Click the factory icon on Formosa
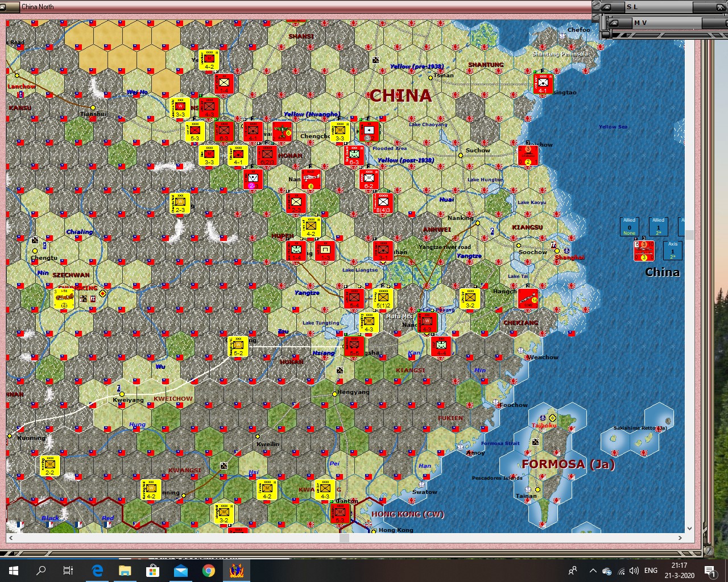The image size is (728, 582). [535, 442]
